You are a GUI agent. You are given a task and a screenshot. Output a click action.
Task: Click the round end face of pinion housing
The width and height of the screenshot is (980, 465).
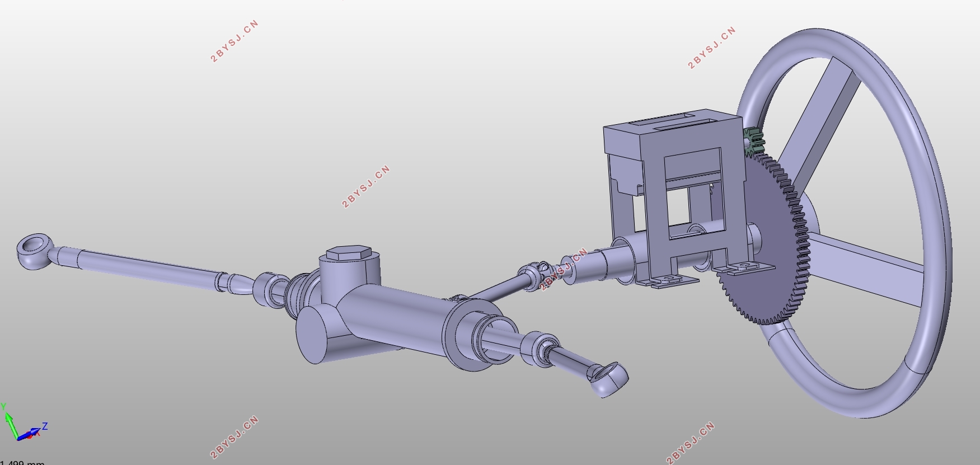(317, 336)
